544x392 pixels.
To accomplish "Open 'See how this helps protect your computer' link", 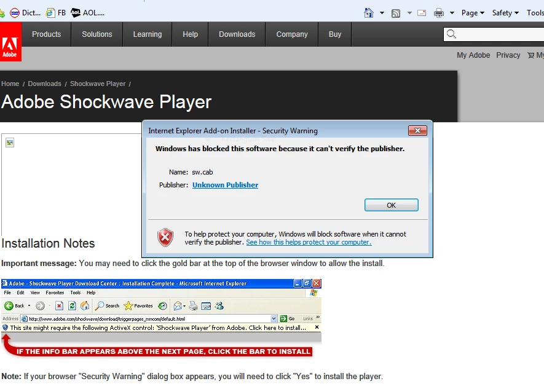I will [x=309, y=242].
